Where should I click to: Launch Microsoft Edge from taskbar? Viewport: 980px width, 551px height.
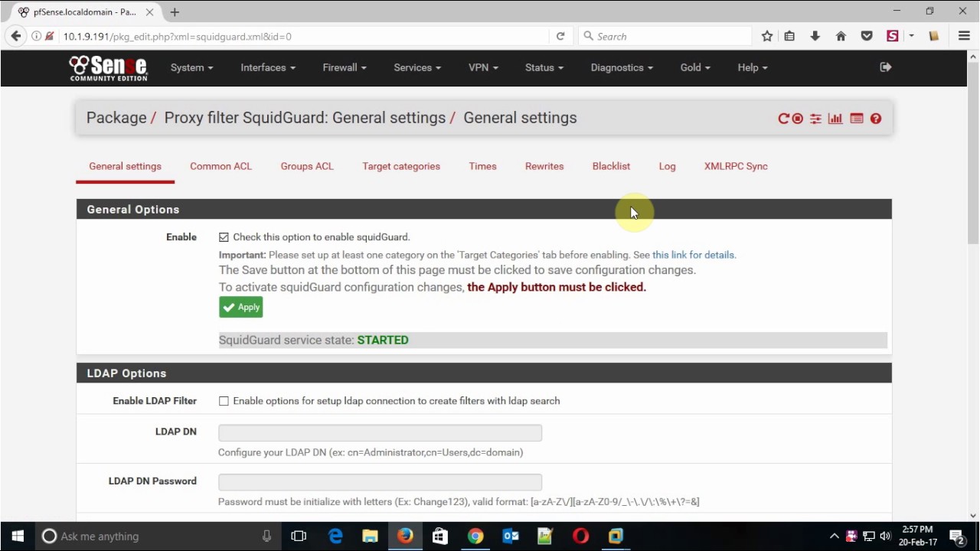[335, 536]
